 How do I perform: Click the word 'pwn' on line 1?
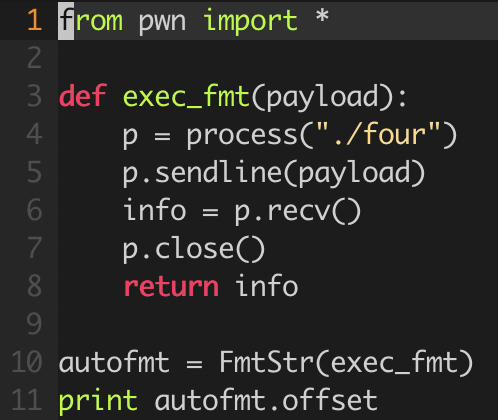pyautogui.click(x=162, y=22)
